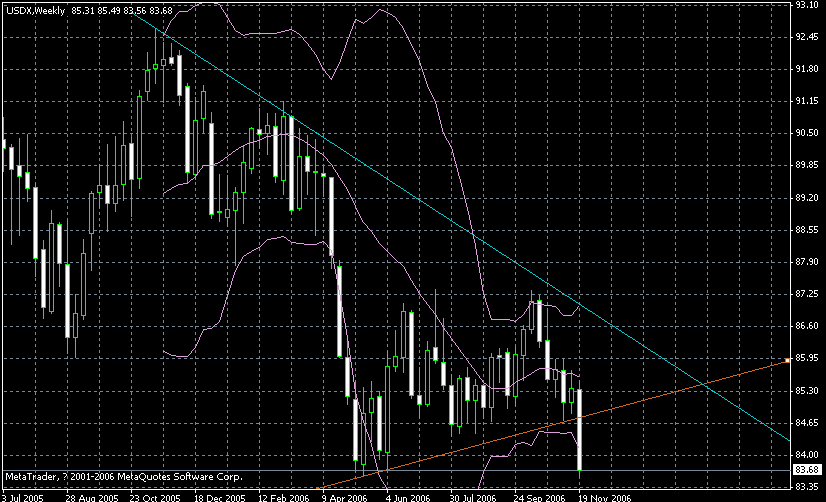This screenshot has width=826, height=502.
Task: Click the 92.45 price scale label
Action: coord(807,37)
